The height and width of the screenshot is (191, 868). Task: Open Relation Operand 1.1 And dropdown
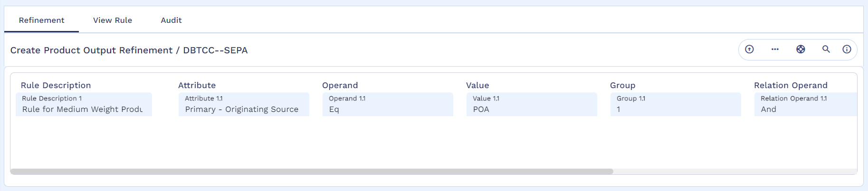[x=805, y=104]
